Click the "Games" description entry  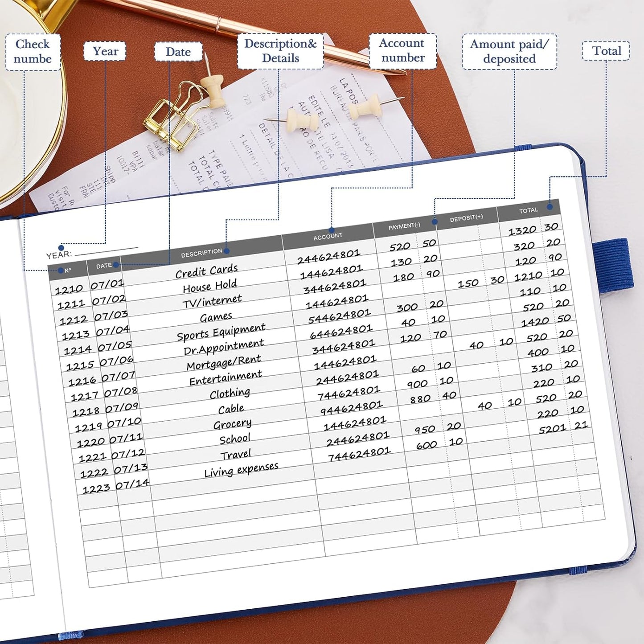coord(216,317)
